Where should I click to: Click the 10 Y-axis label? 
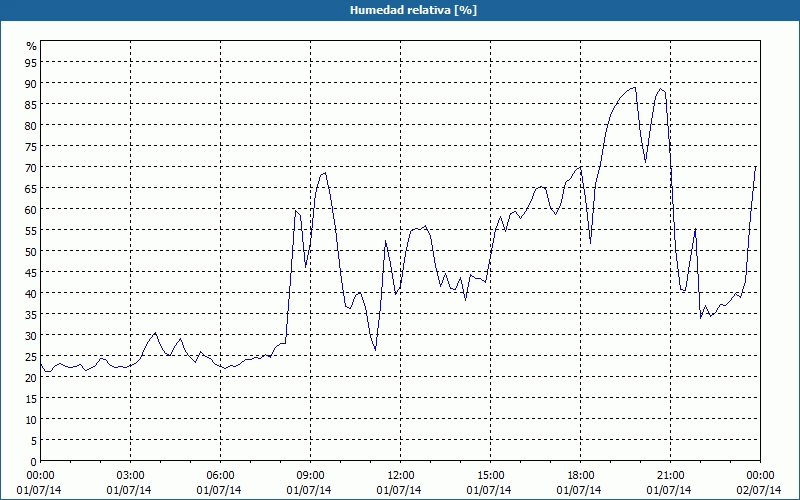(x=31, y=420)
